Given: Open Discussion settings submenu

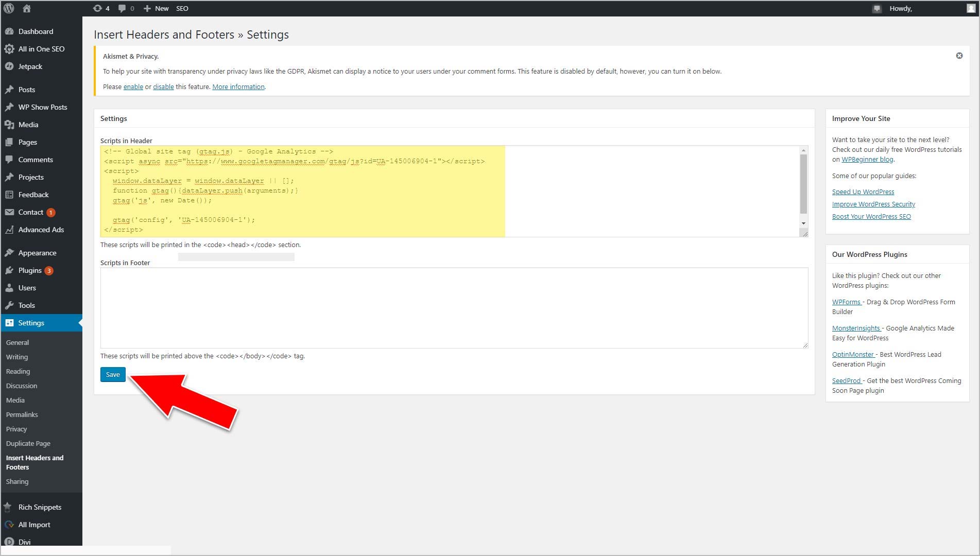Looking at the screenshot, I should 22,386.
